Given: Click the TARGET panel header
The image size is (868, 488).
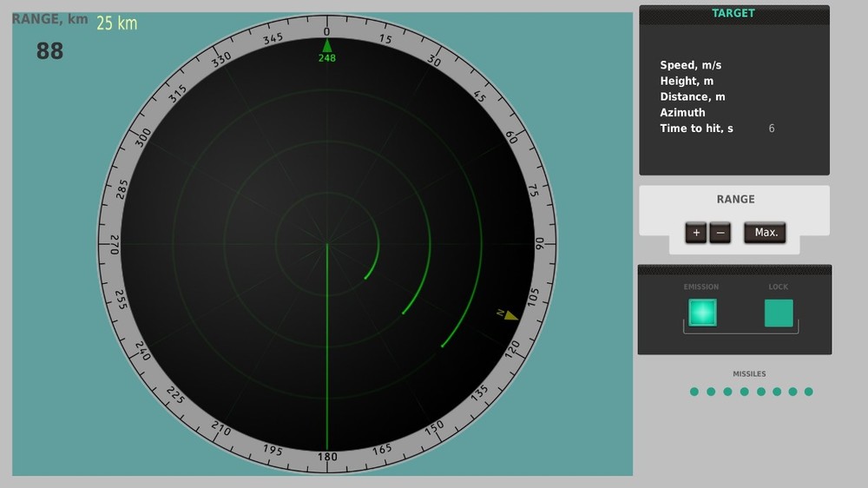Looking at the screenshot, I should pyautogui.click(x=733, y=13).
